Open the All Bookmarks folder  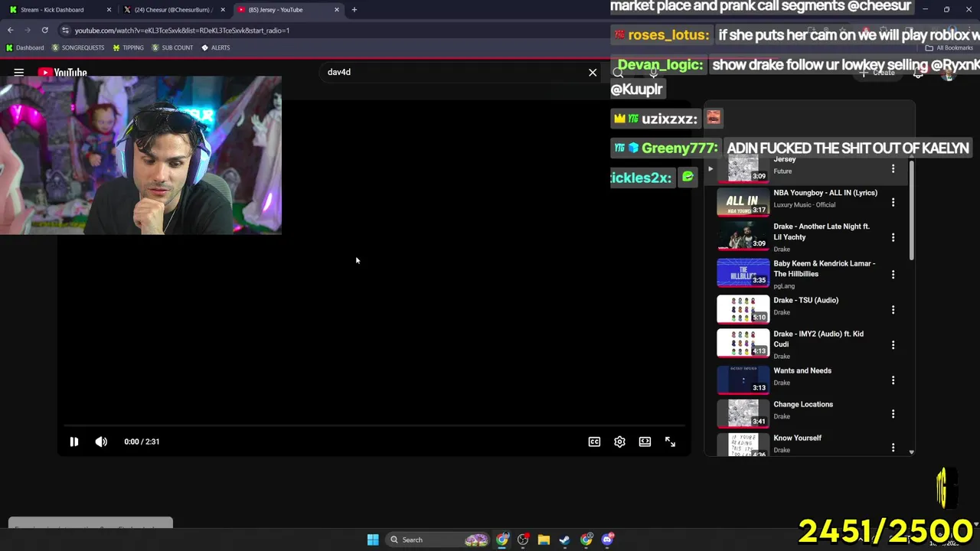click(949, 47)
